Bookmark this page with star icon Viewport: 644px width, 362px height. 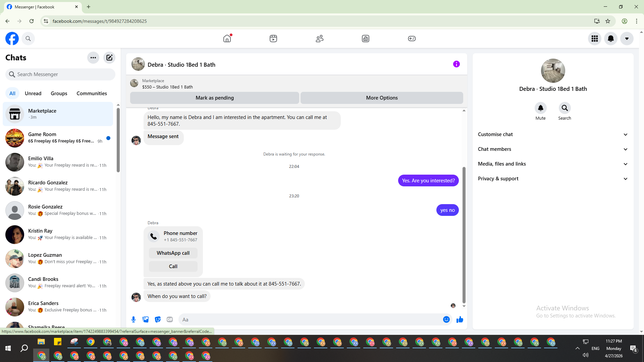tap(608, 21)
